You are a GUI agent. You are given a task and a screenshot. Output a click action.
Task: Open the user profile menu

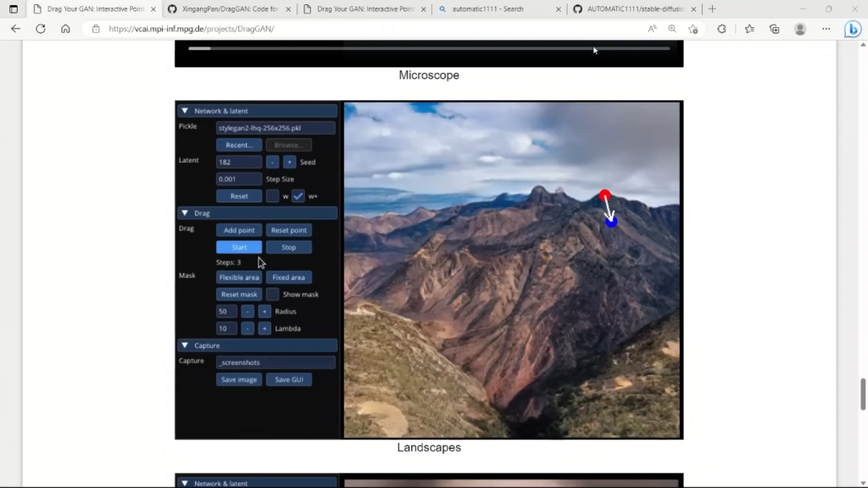point(800,29)
